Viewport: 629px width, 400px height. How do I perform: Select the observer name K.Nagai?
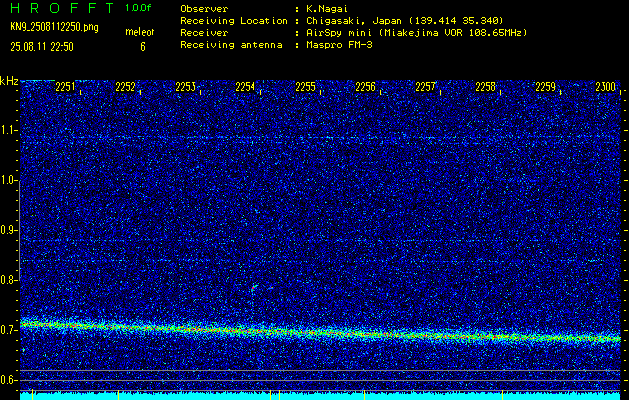(x=327, y=9)
